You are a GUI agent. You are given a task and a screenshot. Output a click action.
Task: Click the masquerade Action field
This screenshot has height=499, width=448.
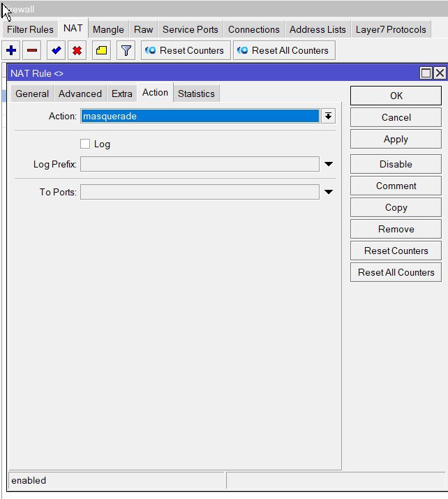[200, 116]
